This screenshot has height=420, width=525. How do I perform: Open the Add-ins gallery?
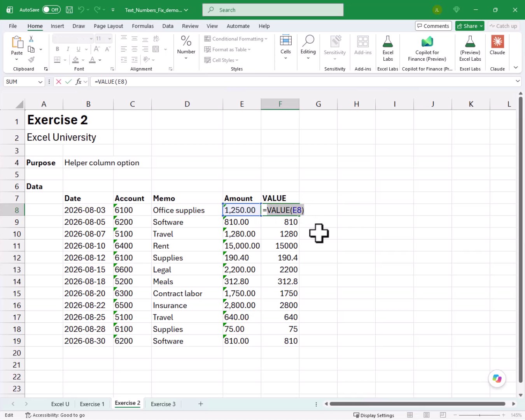point(363,45)
